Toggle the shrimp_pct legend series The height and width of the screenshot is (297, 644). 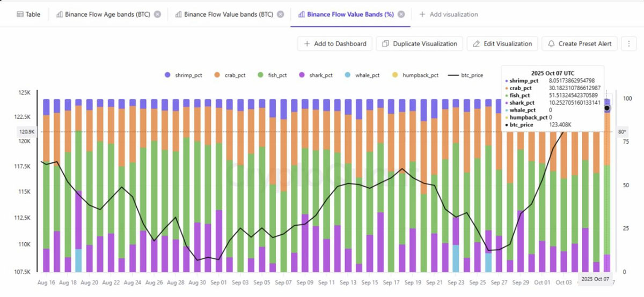pyautogui.click(x=184, y=76)
